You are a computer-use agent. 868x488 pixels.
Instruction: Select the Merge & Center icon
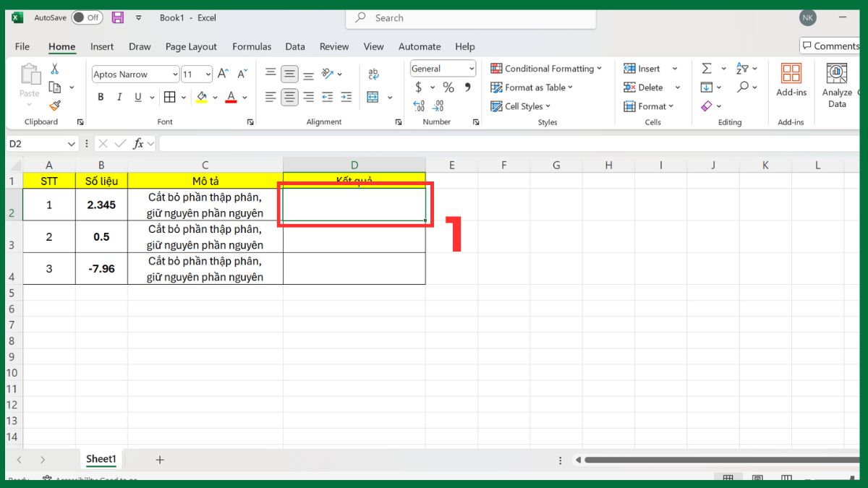tap(372, 95)
